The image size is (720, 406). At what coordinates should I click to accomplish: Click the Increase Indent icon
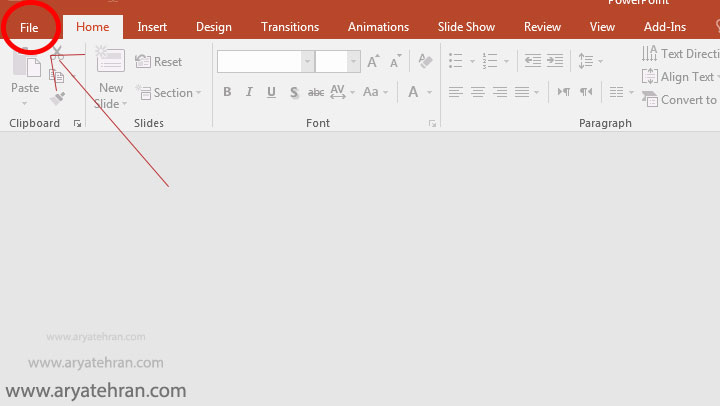[x=555, y=62]
